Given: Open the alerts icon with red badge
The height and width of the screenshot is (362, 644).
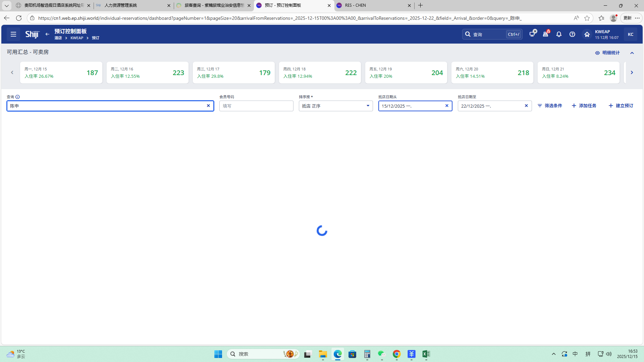Looking at the screenshot, I should tap(546, 34).
